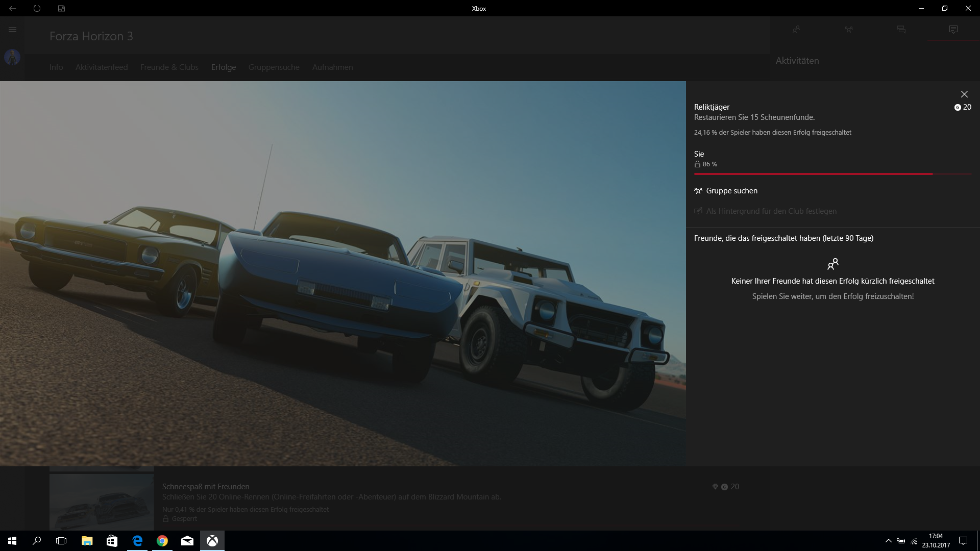Open the hamburger navigation menu

[12, 30]
